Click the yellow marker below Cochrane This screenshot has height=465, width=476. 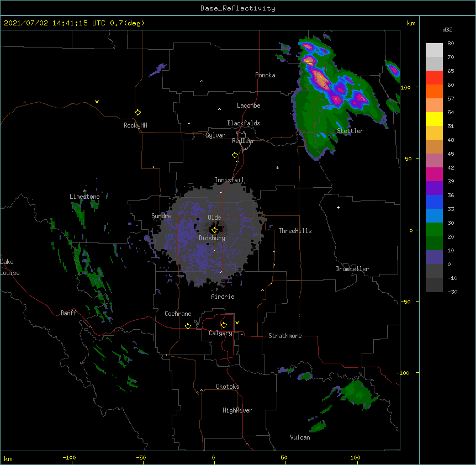188,326
